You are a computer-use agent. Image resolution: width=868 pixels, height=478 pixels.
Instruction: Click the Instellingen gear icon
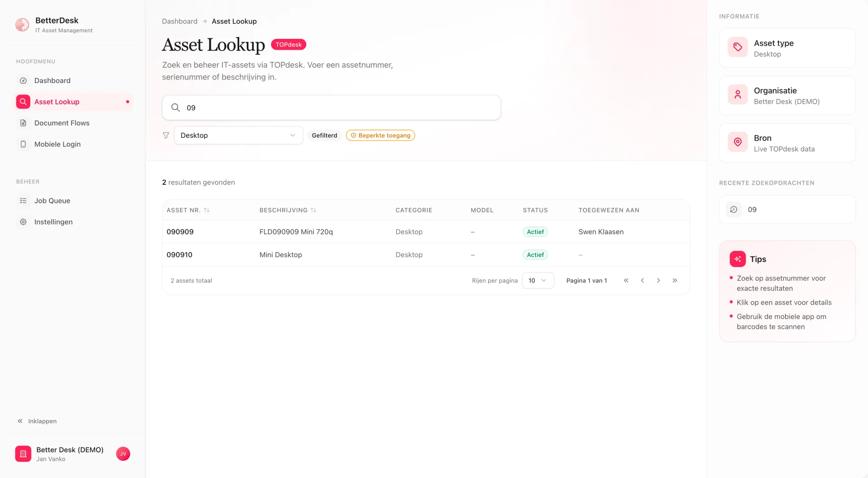pyautogui.click(x=23, y=221)
